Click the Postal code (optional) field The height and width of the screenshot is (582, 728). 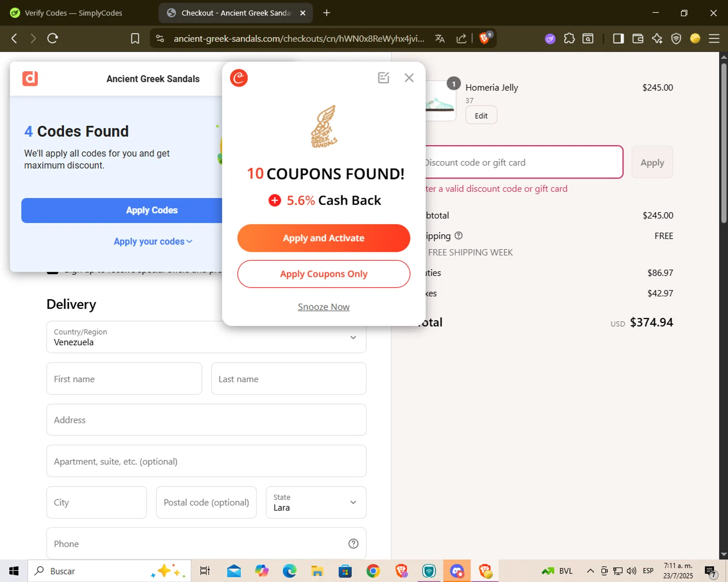(206, 502)
